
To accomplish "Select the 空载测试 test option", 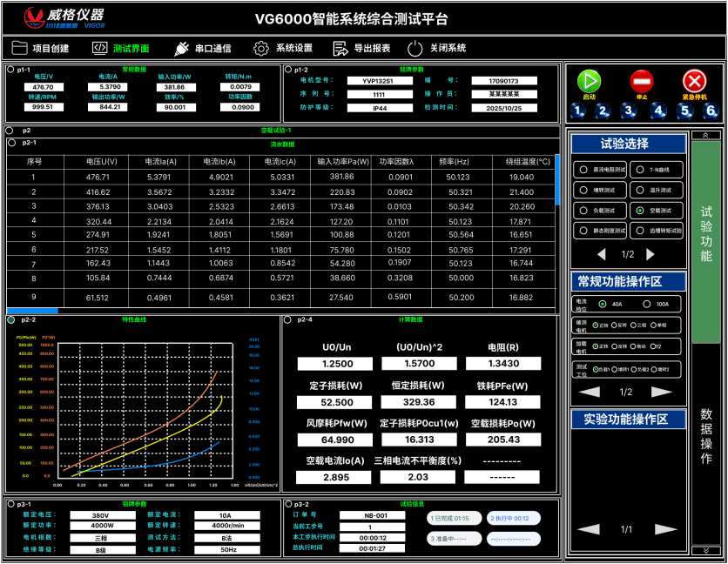I will tap(657, 211).
